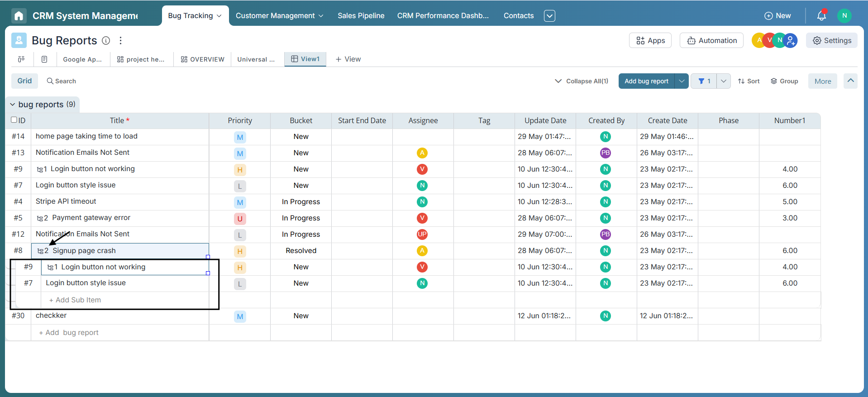Click + Add bug report row
Screen dimensions: 868x397
click(69, 332)
